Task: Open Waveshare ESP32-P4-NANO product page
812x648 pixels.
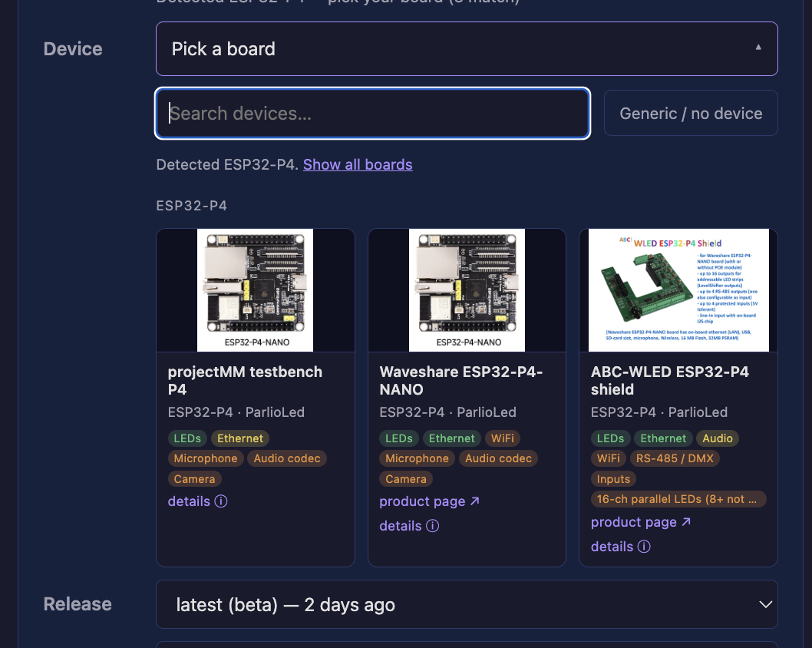Action: pos(429,501)
